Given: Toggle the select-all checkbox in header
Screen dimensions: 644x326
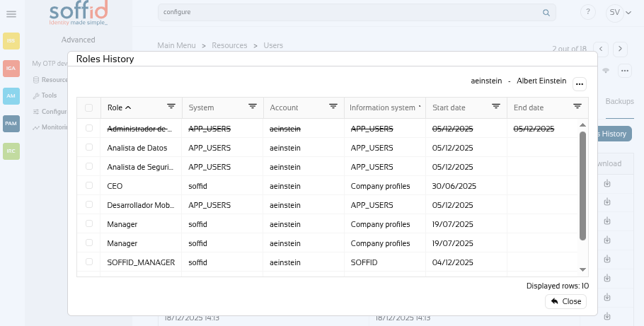Looking at the screenshot, I should [x=89, y=108].
